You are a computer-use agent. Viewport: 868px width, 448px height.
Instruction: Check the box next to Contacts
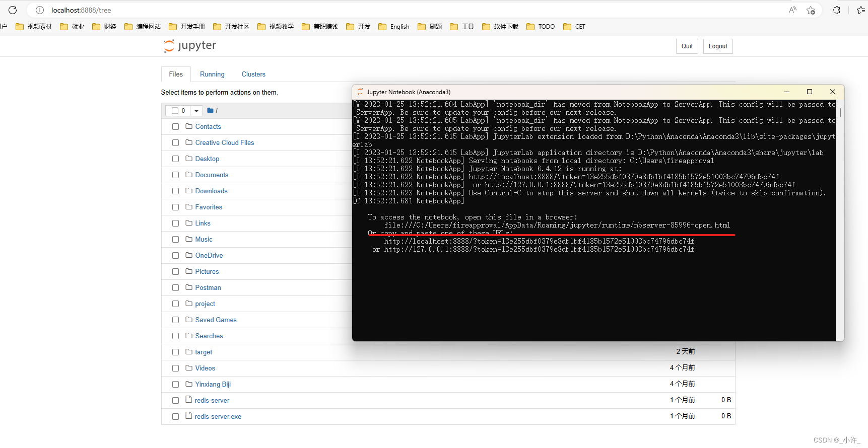(x=175, y=127)
